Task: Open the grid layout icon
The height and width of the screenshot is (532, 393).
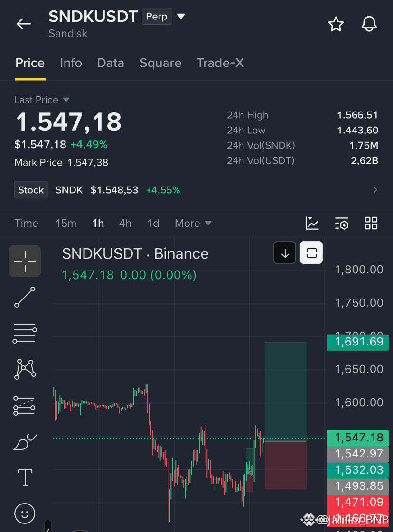Action: (371, 223)
